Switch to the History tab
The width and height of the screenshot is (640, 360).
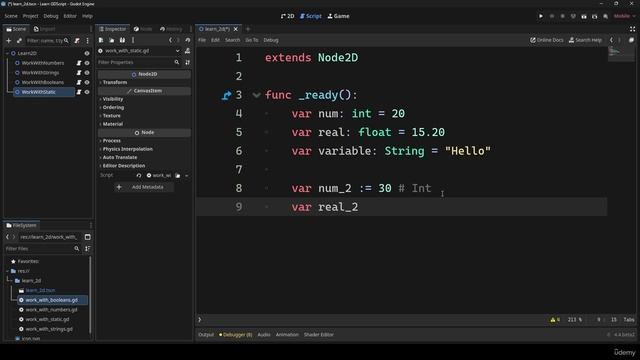pos(171,29)
